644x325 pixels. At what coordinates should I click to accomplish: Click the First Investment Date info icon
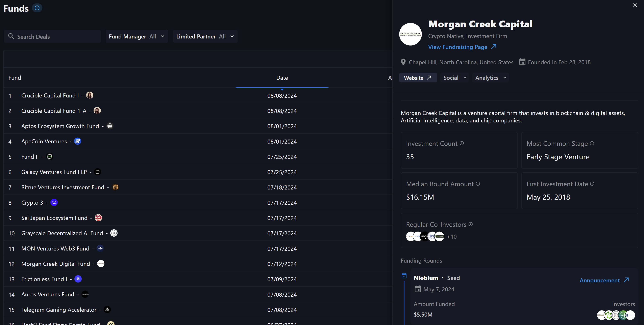click(x=592, y=183)
